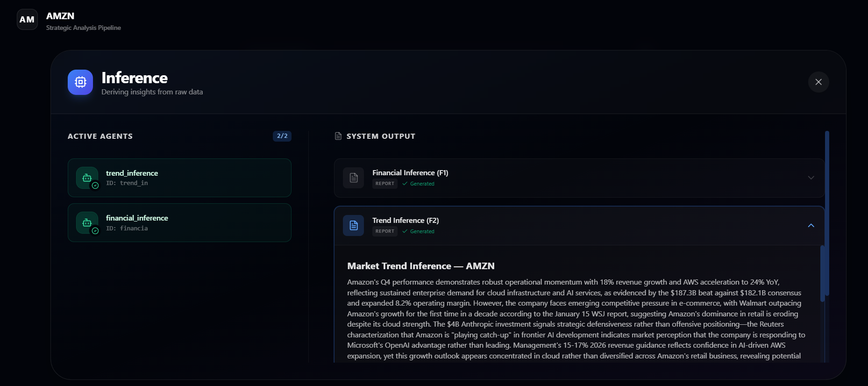This screenshot has height=386, width=868.
Task: Click the AM logo badge
Action: pyautogui.click(x=27, y=20)
